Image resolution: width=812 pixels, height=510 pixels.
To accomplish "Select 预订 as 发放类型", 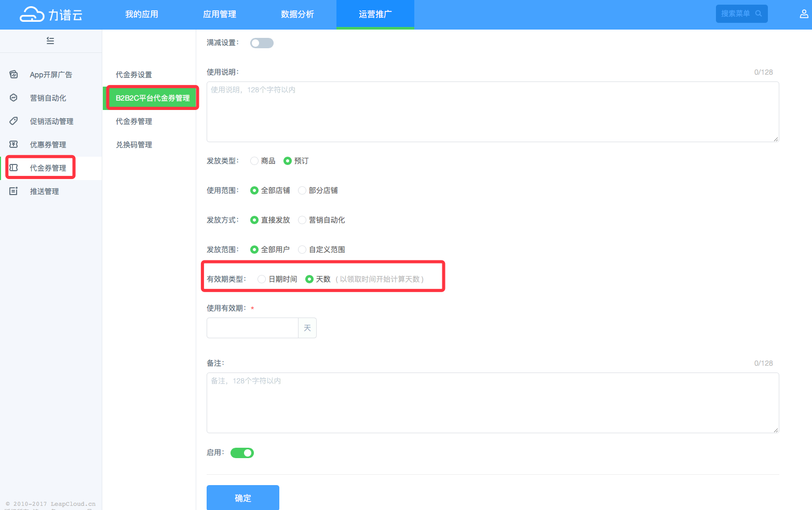I will [288, 161].
